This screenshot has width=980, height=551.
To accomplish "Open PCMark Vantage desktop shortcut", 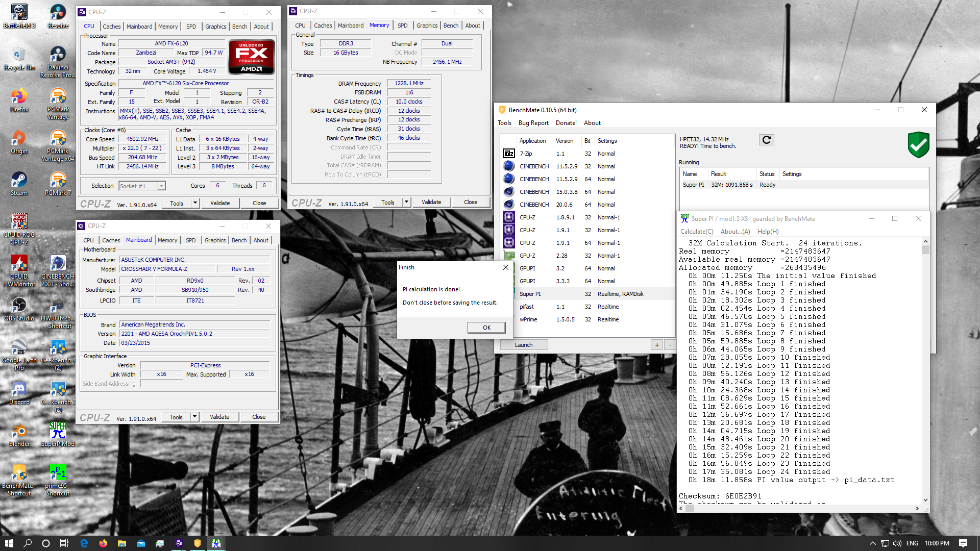I will tap(58, 104).
